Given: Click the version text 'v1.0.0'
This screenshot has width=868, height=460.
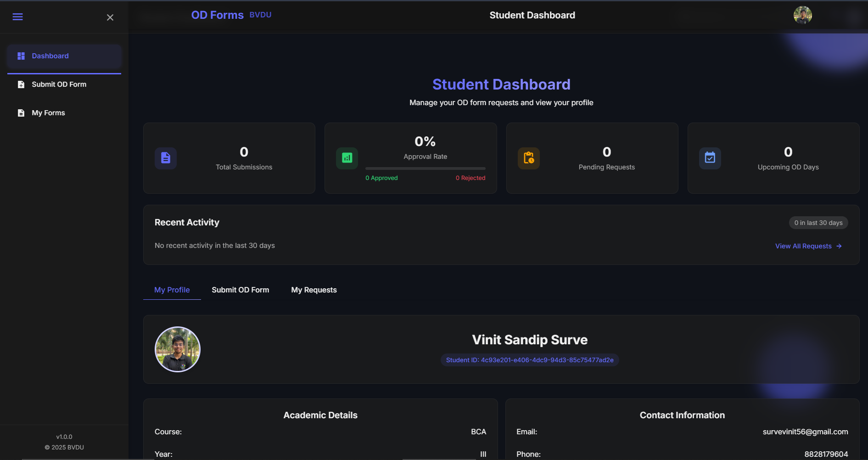Looking at the screenshot, I should [x=64, y=437].
